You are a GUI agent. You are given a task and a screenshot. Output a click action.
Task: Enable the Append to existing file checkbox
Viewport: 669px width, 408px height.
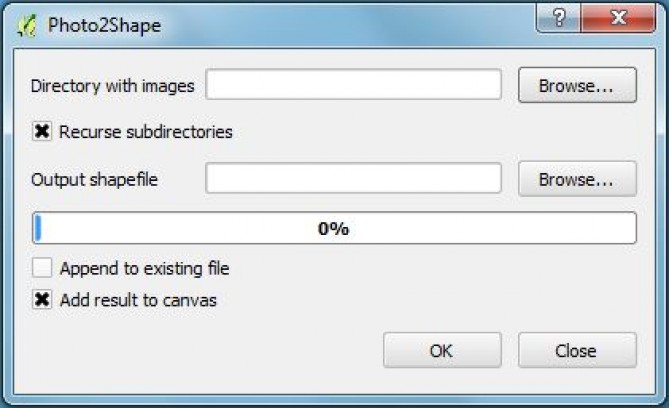(42, 268)
